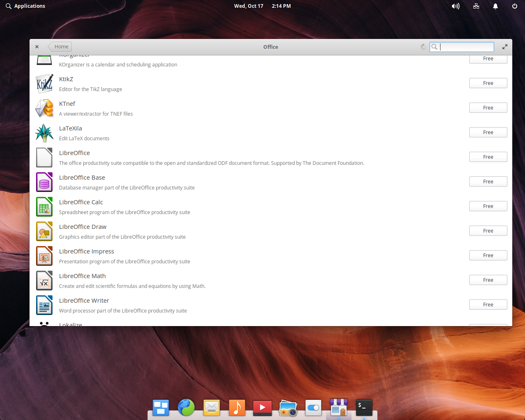The image size is (525, 420).
Task: Click the 'Editor for the TikZ language' text
Action: point(91,89)
